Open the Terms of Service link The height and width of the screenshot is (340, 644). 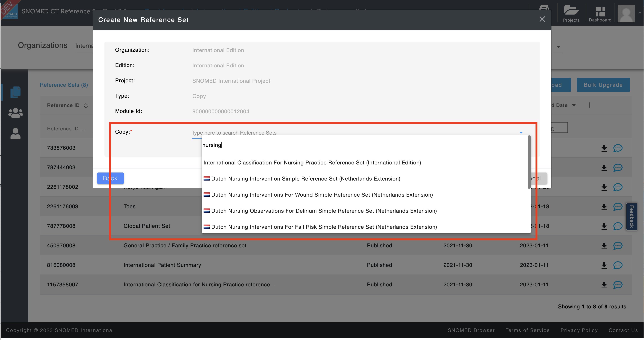pyautogui.click(x=527, y=330)
